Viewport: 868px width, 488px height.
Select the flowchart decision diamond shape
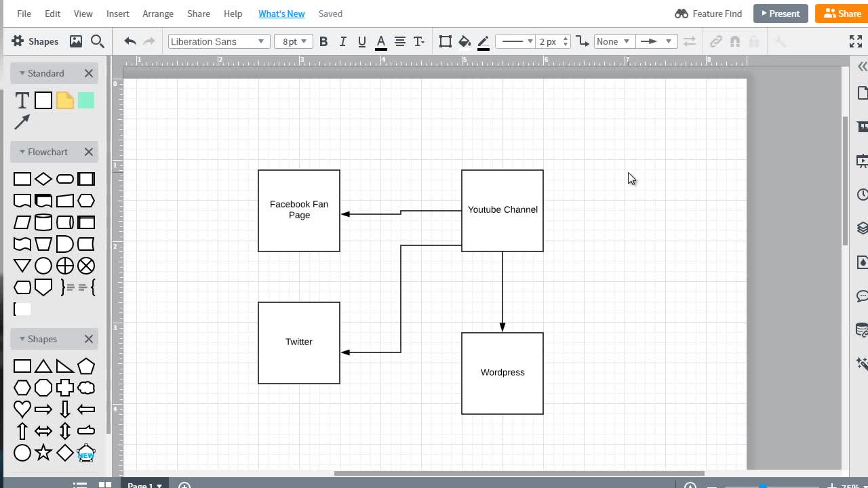tap(43, 179)
